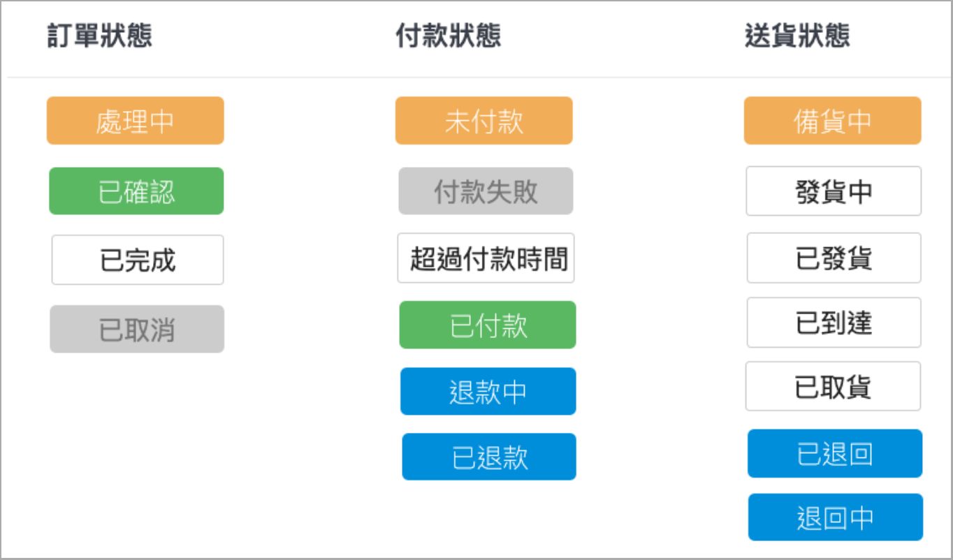Select the gray 已取消 order status
Image resolution: width=953 pixels, height=560 pixels.
coord(137,329)
